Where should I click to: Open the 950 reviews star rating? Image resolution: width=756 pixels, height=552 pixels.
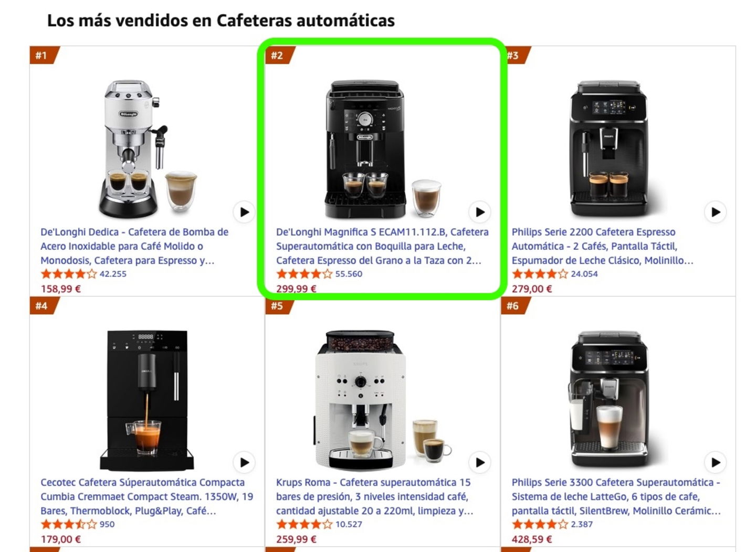(x=78, y=524)
